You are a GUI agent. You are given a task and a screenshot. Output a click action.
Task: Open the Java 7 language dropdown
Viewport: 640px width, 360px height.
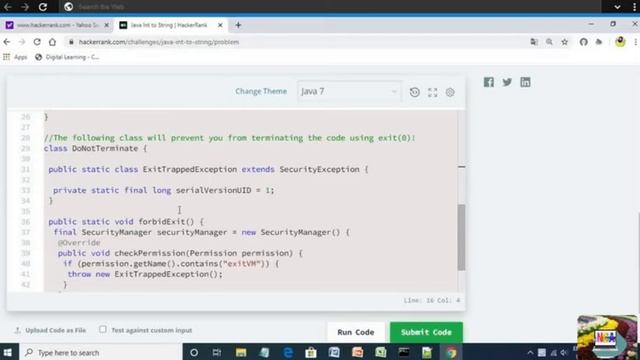click(349, 91)
